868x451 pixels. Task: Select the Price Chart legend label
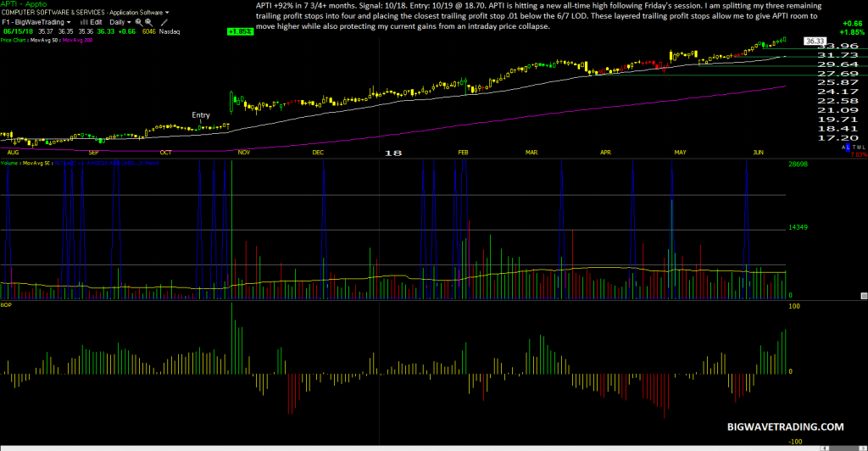(14, 41)
